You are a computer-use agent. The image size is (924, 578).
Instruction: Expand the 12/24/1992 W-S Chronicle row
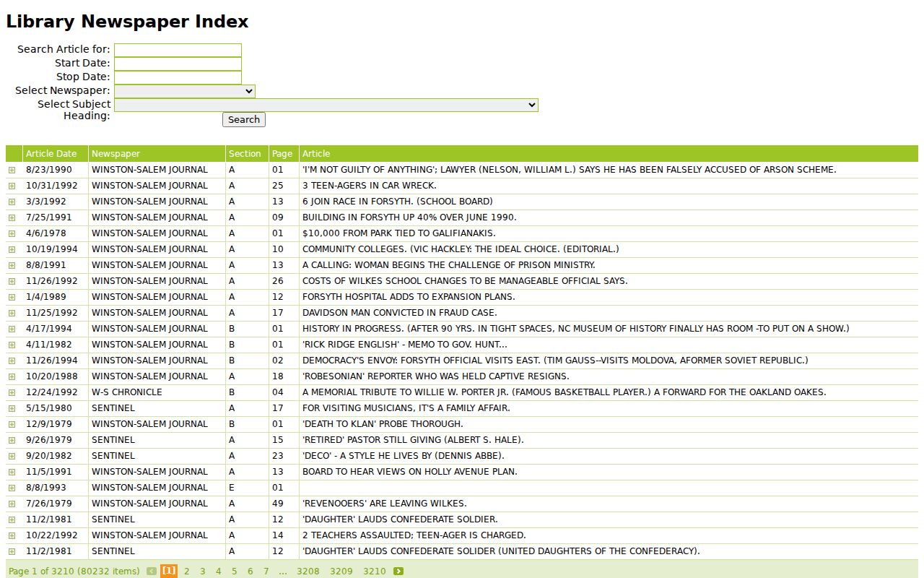coord(12,392)
